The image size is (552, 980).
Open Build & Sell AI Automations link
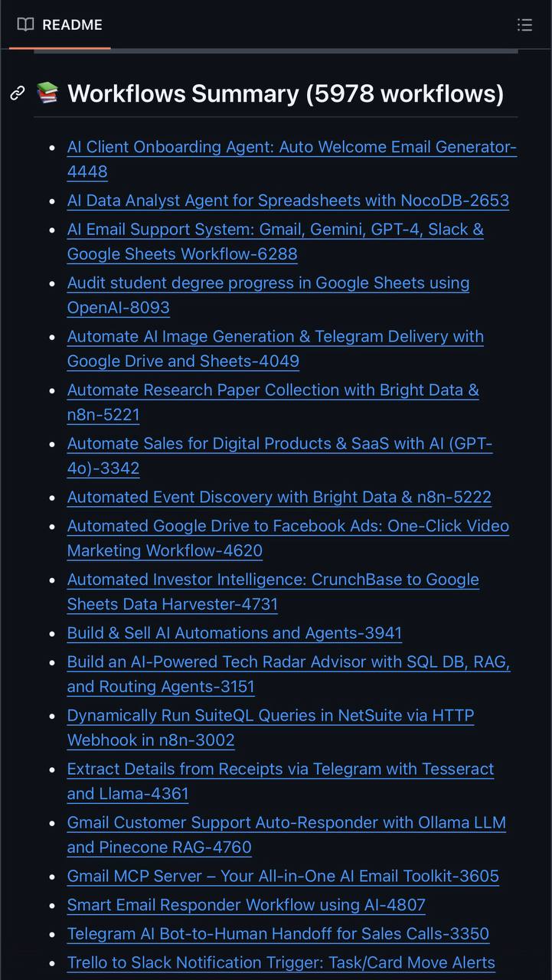point(234,634)
